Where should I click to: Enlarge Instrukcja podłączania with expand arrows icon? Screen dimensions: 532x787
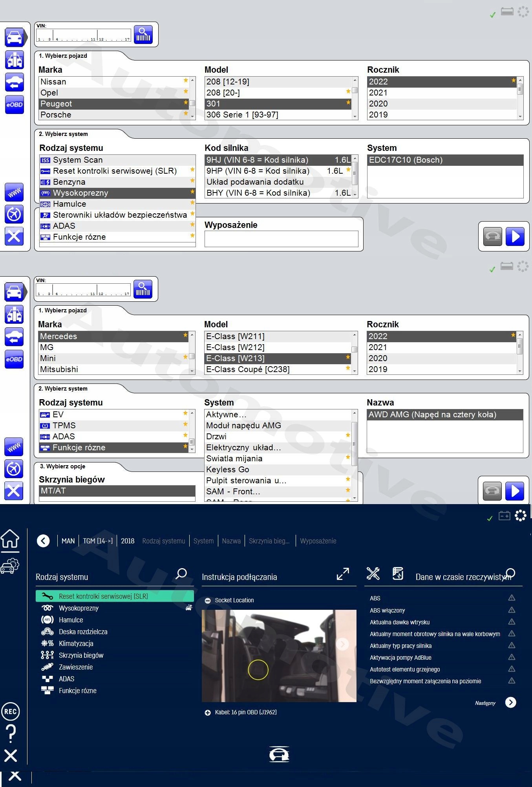tap(343, 574)
